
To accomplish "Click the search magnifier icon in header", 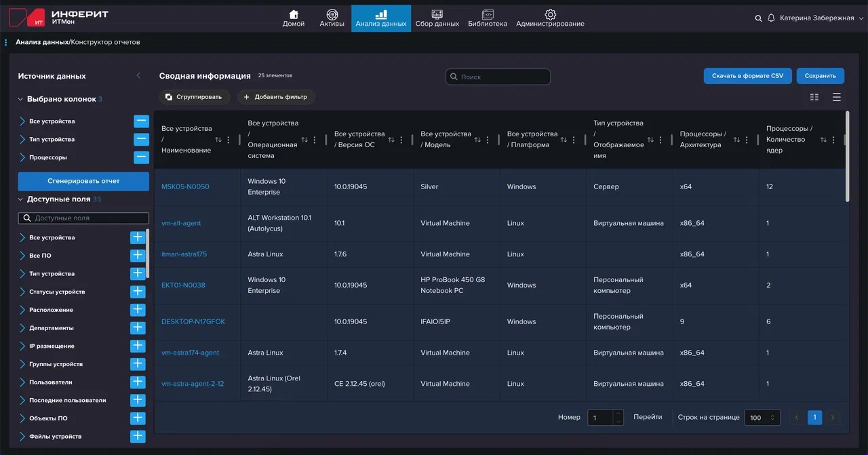I will pyautogui.click(x=758, y=18).
